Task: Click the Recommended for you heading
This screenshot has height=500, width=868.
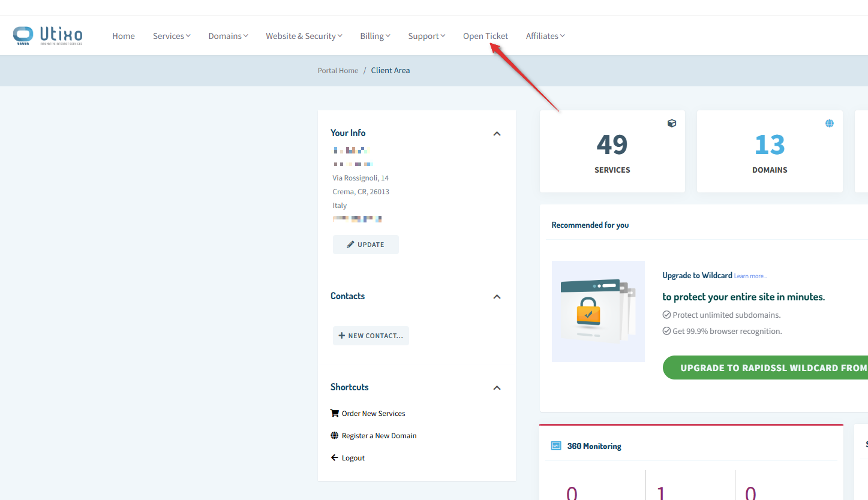Action: 590,225
